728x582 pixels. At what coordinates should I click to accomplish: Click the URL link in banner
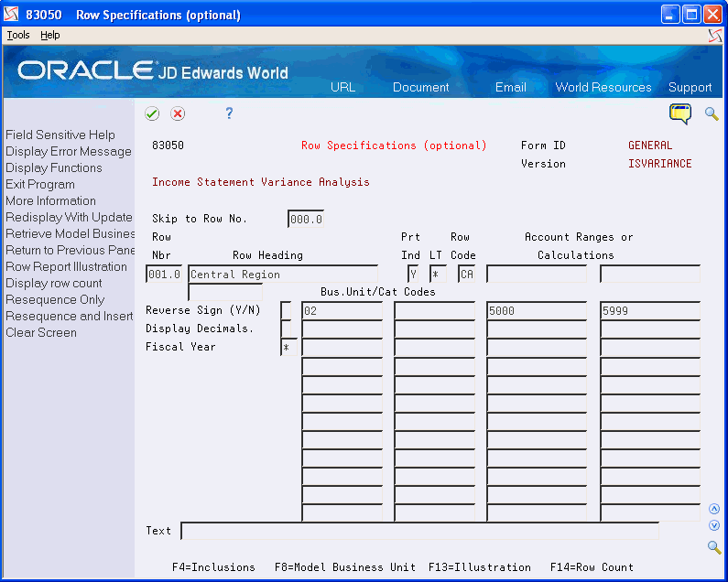pyautogui.click(x=342, y=87)
